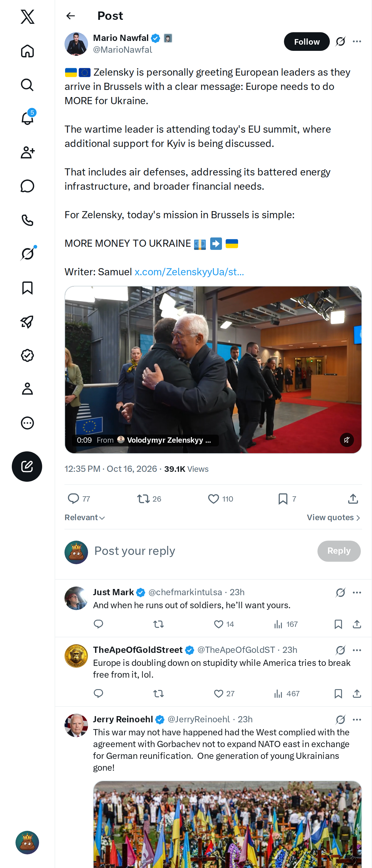Click the Post your reply field
Screen dimensions: 372x868
202,551
